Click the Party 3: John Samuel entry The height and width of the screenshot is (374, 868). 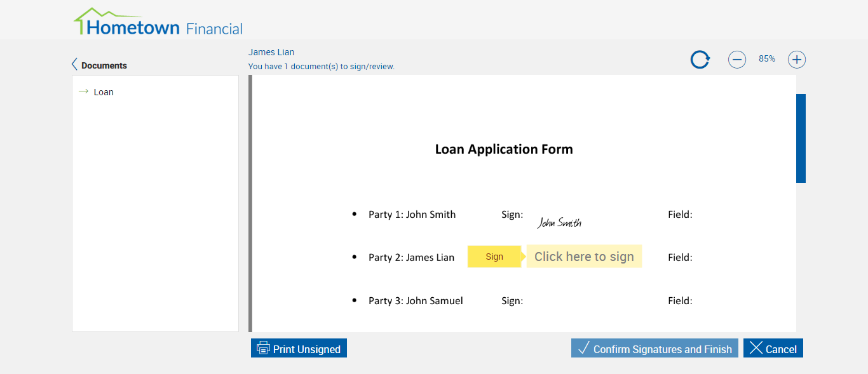(416, 301)
